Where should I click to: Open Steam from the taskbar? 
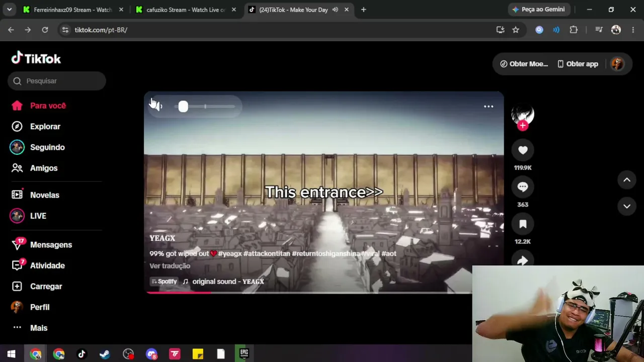click(x=105, y=354)
